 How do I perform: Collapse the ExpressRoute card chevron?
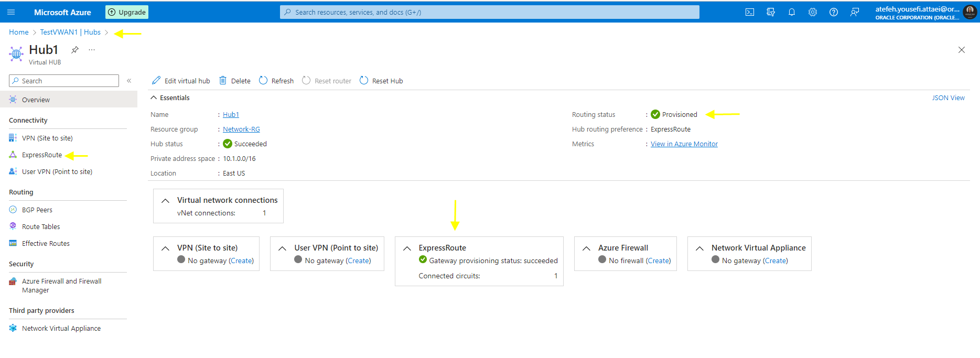pos(407,248)
